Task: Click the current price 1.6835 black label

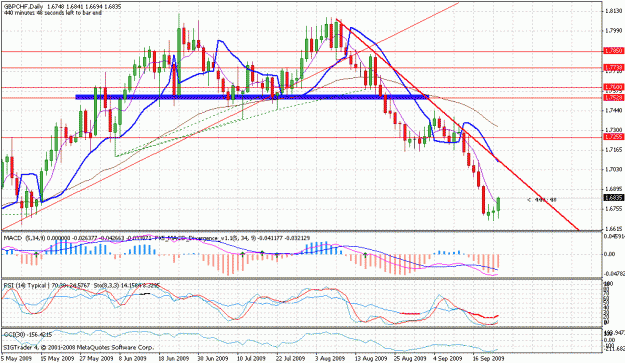Action: (613, 198)
